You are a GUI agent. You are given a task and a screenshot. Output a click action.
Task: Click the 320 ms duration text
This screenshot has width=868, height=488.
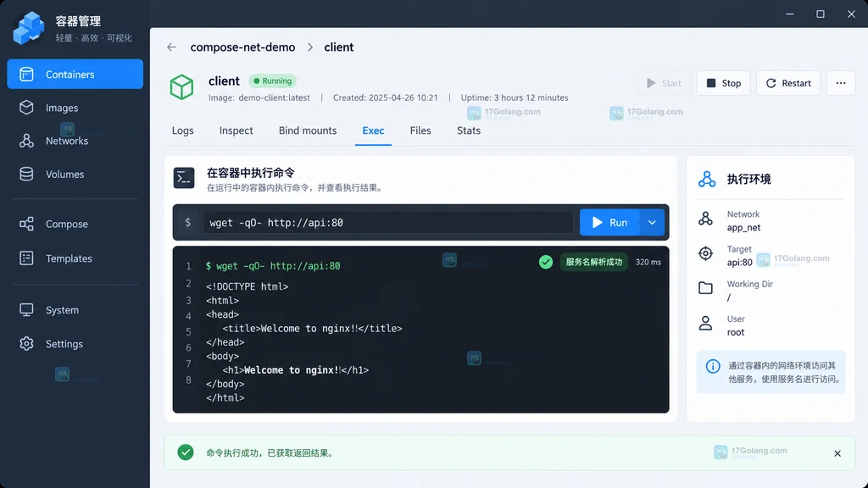pos(648,262)
